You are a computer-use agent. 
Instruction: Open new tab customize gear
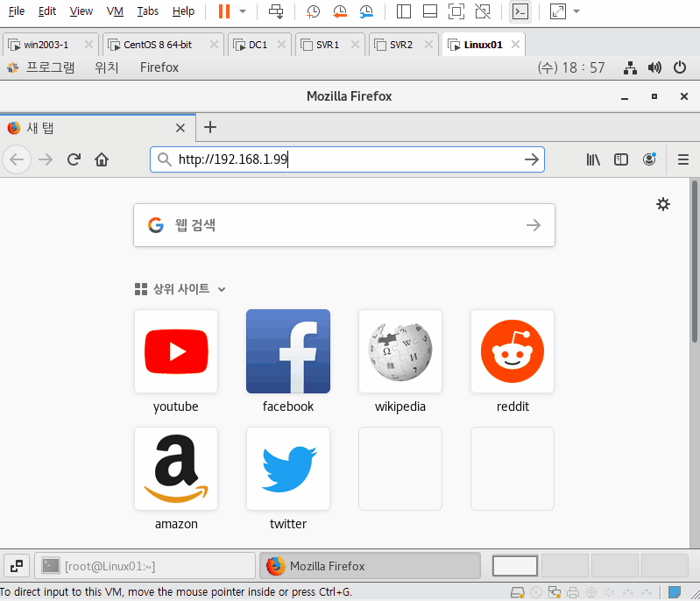pyautogui.click(x=663, y=204)
